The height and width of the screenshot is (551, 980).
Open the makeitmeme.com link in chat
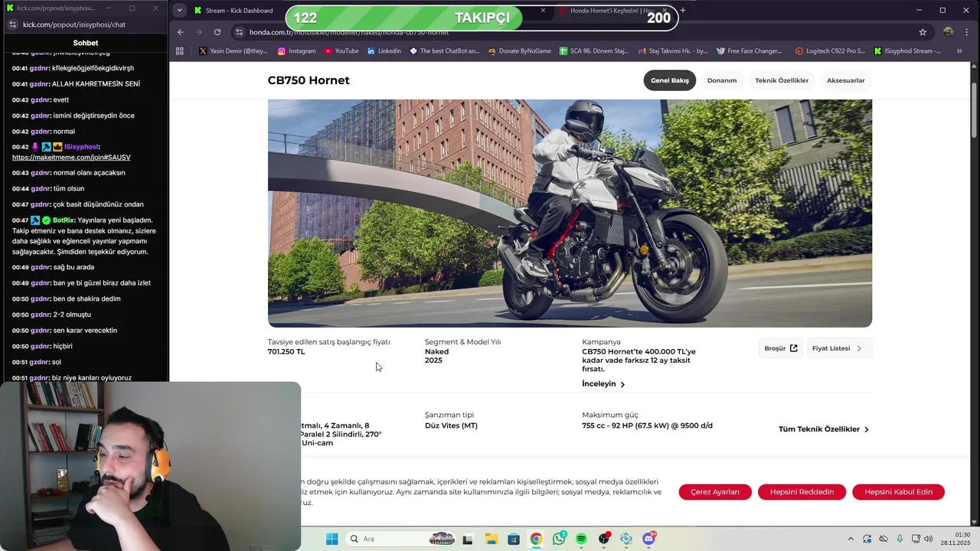click(x=71, y=158)
